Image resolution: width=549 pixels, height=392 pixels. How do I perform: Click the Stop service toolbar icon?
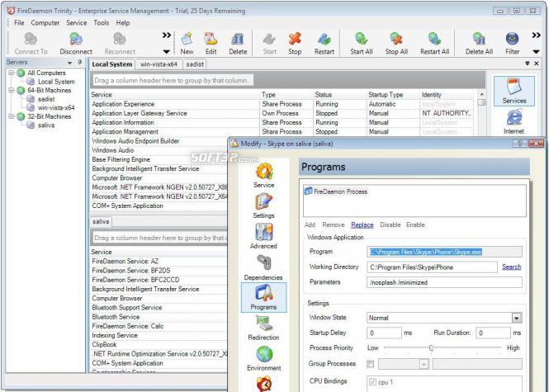click(x=295, y=39)
